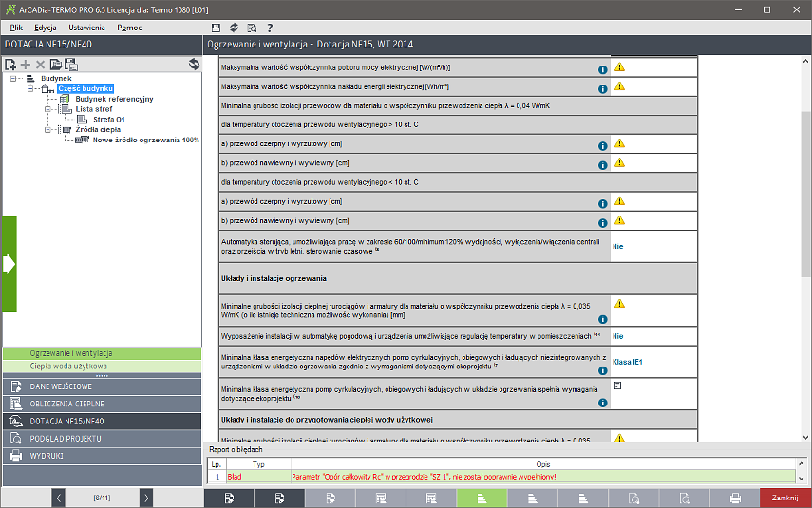This screenshot has width=812, height=508.
Task: Click the highlighted green step button in bottom bar
Action: (482, 499)
